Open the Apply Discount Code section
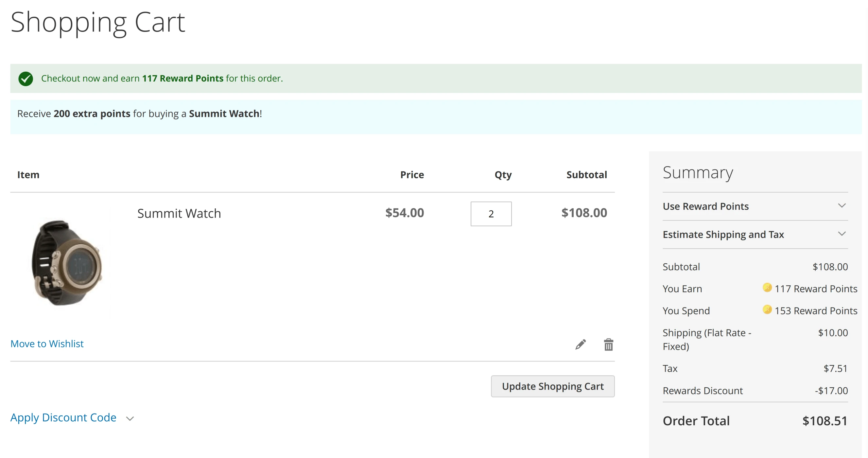This screenshot has width=868, height=458. (63, 417)
